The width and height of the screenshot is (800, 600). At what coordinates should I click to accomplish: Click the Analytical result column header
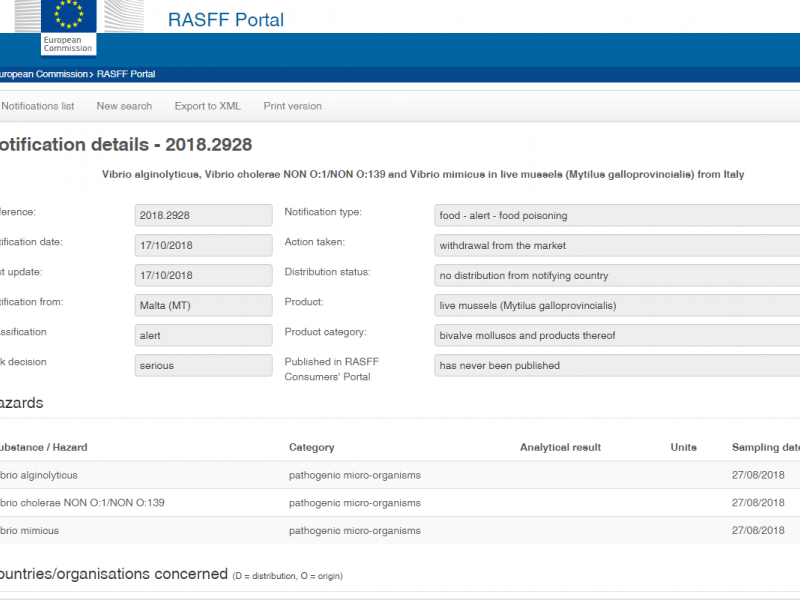point(560,447)
